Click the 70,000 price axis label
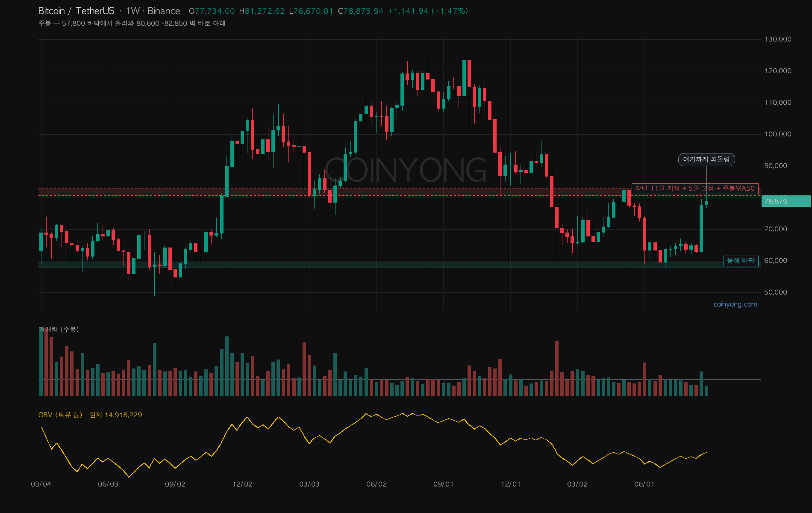812x513 pixels. [x=776, y=229]
